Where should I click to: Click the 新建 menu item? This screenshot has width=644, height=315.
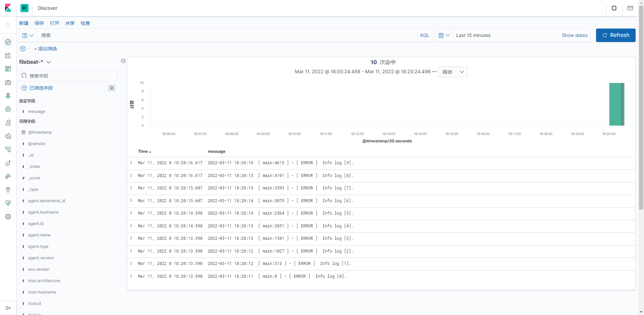[24, 23]
